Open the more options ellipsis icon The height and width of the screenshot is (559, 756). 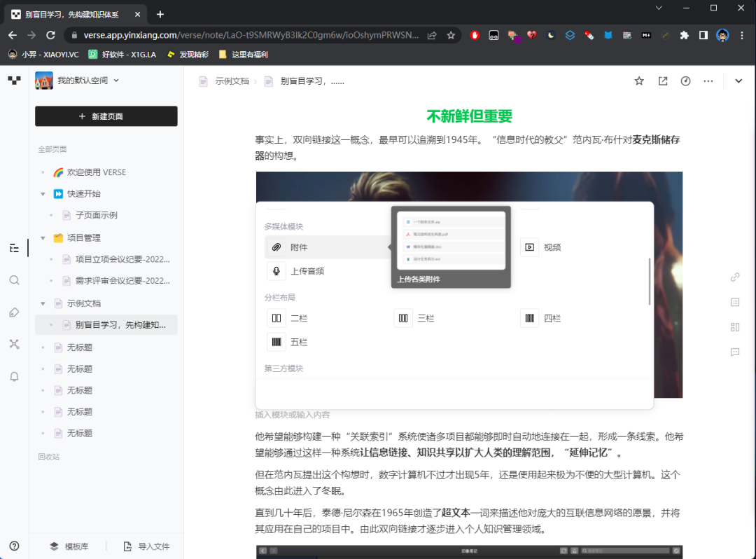(708, 81)
